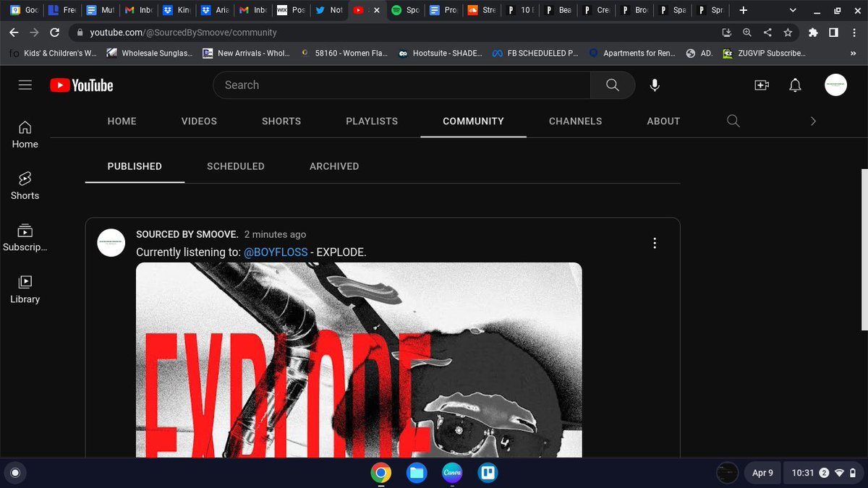This screenshot has height=488, width=868.
Task: Click the ChromeOS launcher circle
Action: 15,474
